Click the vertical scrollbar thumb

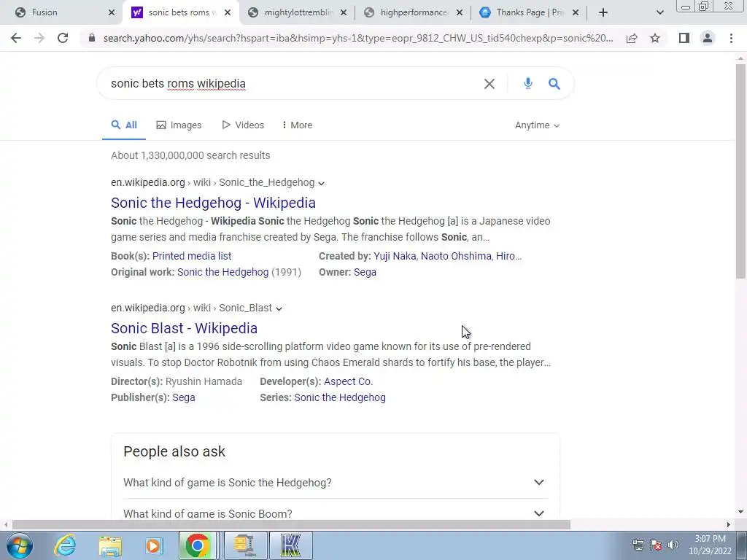[x=740, y=171]
